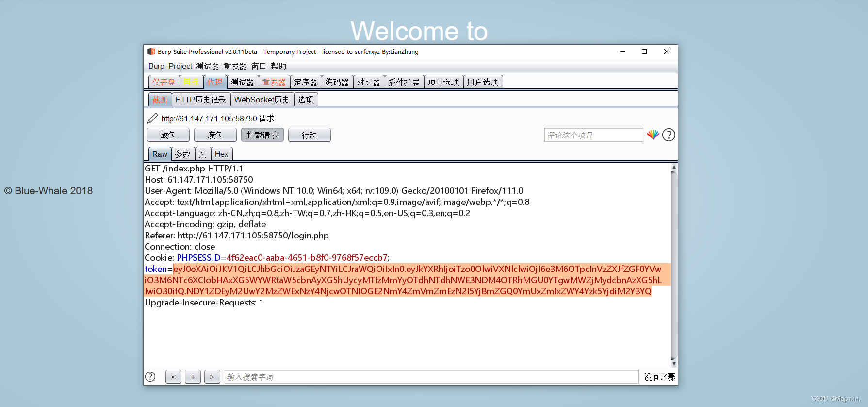This screenshot has height=407, width=868.
Task: Click the vertical scrollbar thumb of request editor
Action: pos(674,266)
